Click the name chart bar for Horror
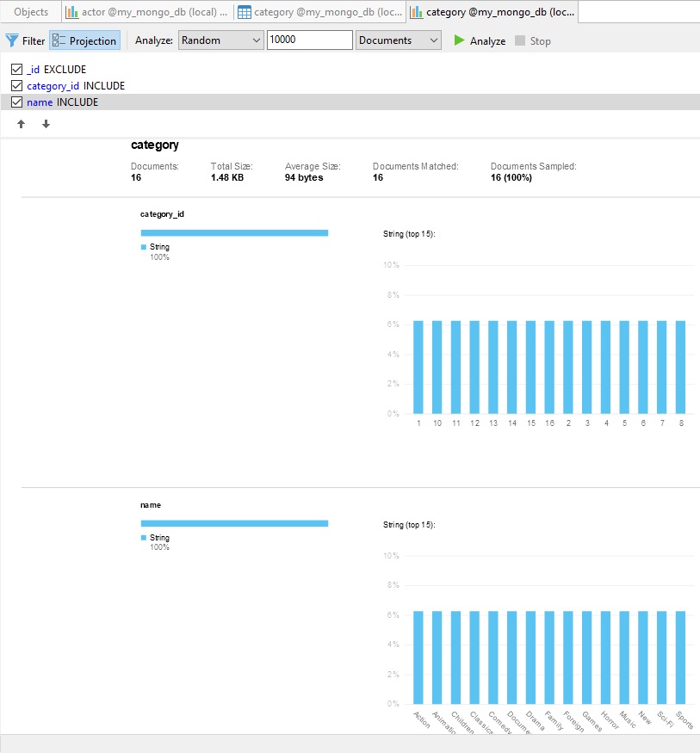Image resolution: width=700 pixels, height=753 pixels. [606, 658]
